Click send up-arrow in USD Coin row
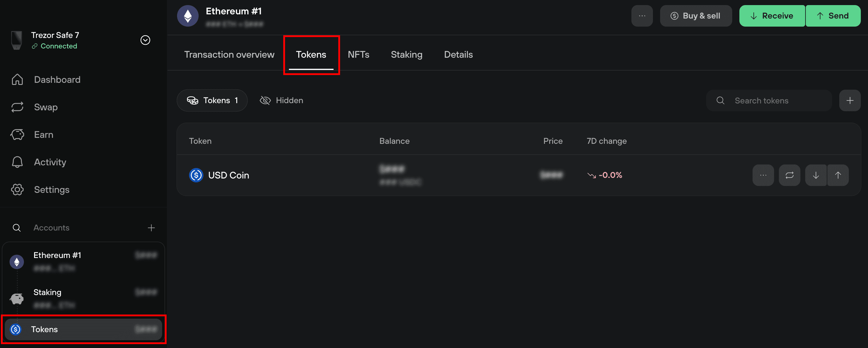The width and height of the screenshot is (868, 348). tap(838, 175)
